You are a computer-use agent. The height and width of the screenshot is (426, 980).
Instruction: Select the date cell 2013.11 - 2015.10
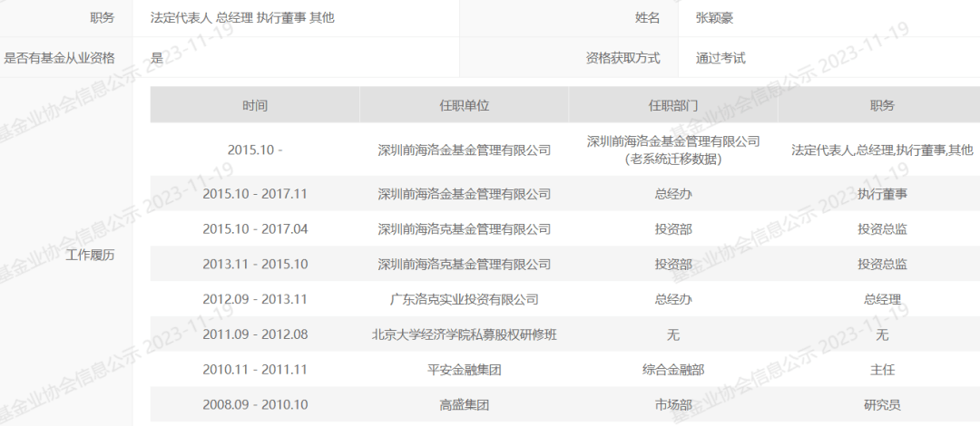255,265
